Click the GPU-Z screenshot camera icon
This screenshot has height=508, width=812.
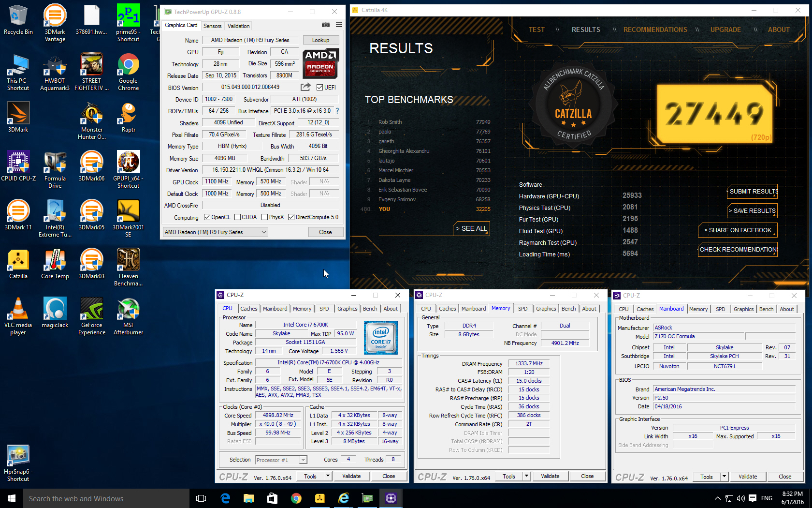point(326,25)
